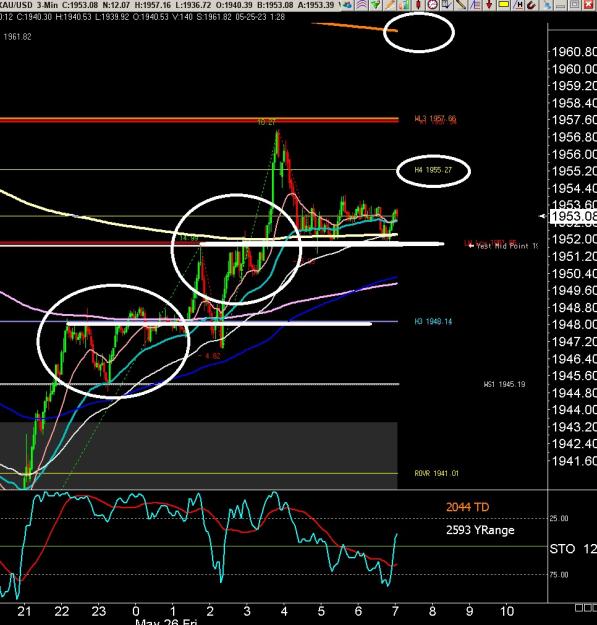Click the green down-arrow toolbar icon
The image size is (597, 625).
[375, 5]
